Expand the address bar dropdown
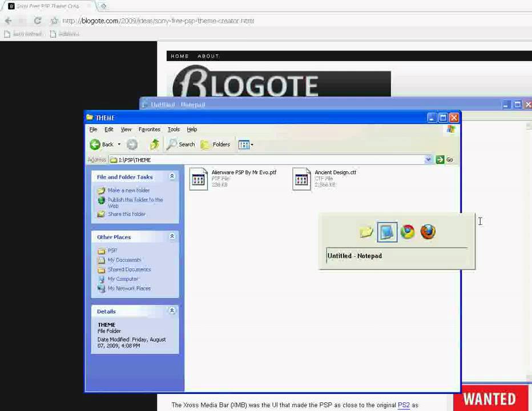Image resolution: width=532 pixels, height=411 pixels. coord(428,159)
